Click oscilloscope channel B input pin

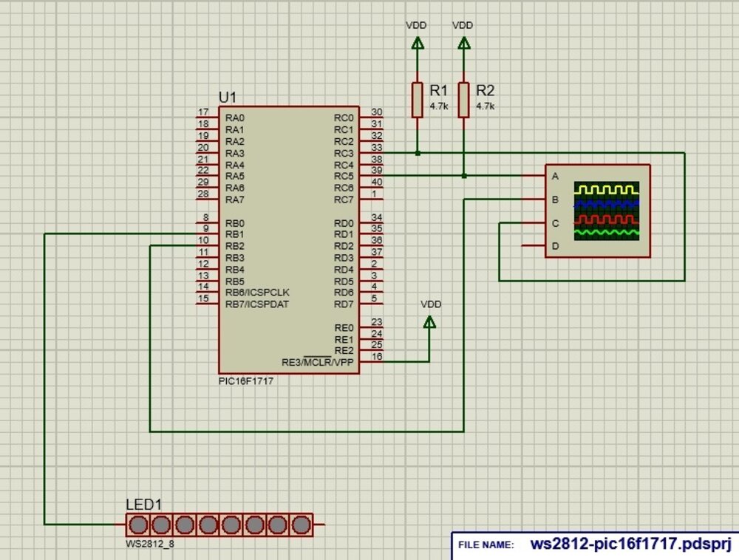(534, 199)
